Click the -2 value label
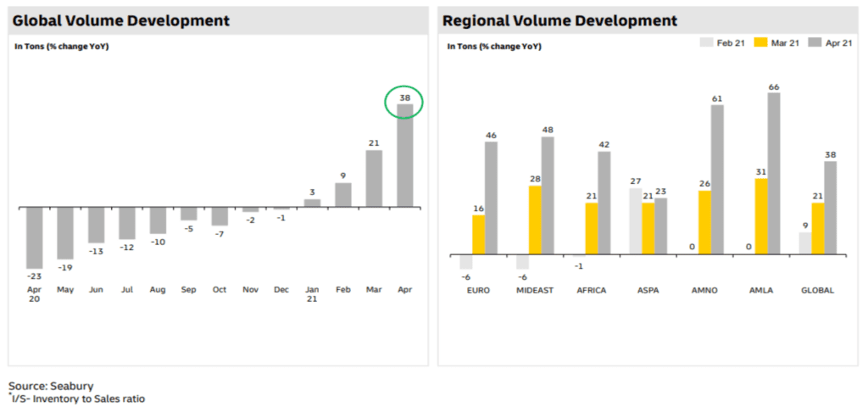Image resolution: width=868 pixels, height=407 pixels. (x=251, y=220)
